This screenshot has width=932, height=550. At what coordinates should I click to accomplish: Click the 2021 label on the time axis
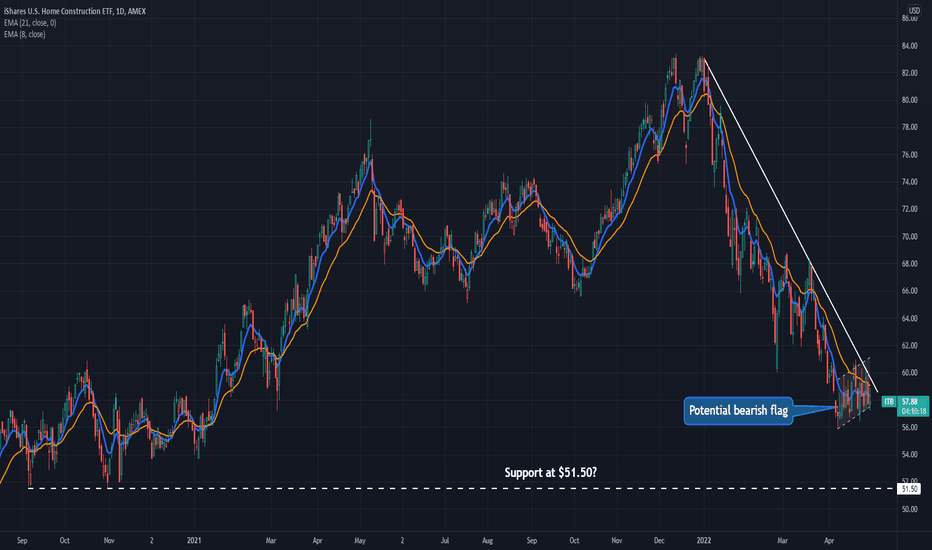(x=194, y=540)
